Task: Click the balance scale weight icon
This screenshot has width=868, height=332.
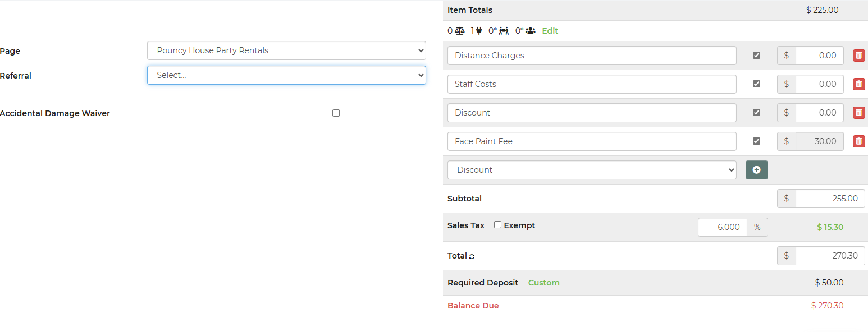Action: tap(459, 31)
